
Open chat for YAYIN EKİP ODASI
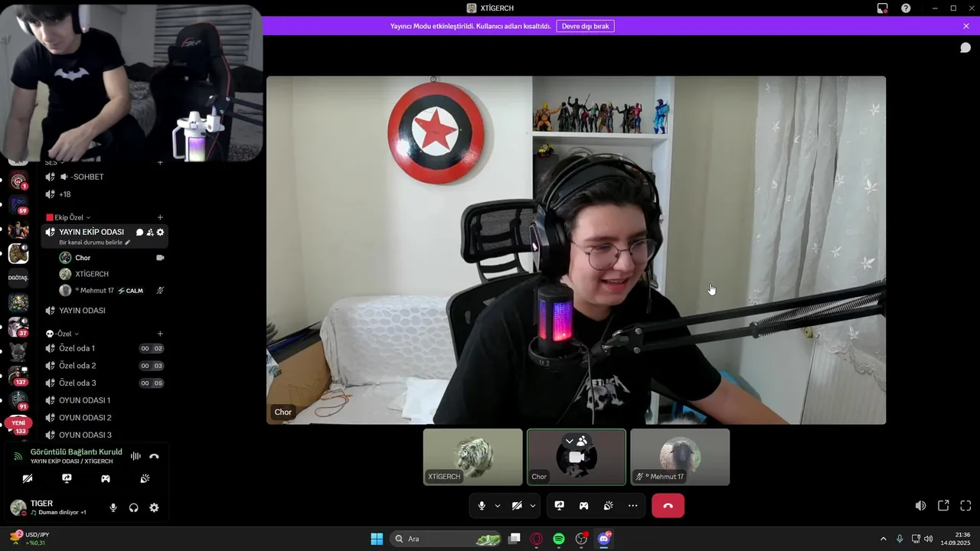coord(139,232)
